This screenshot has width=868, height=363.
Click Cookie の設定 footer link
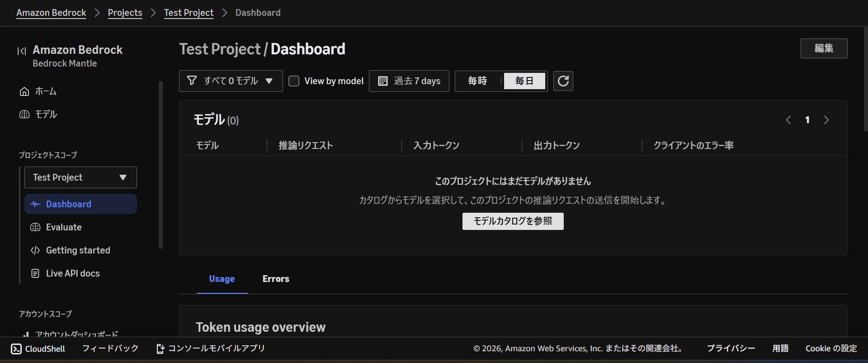831,349
